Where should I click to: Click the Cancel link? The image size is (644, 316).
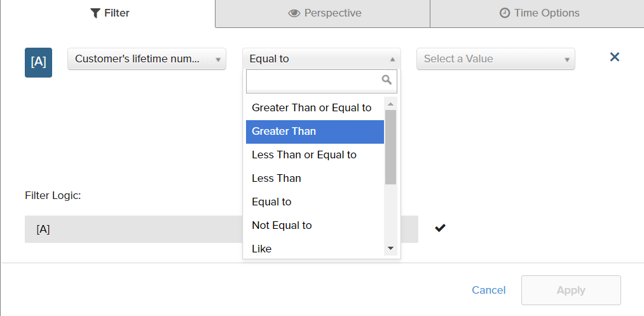(488, 290)
